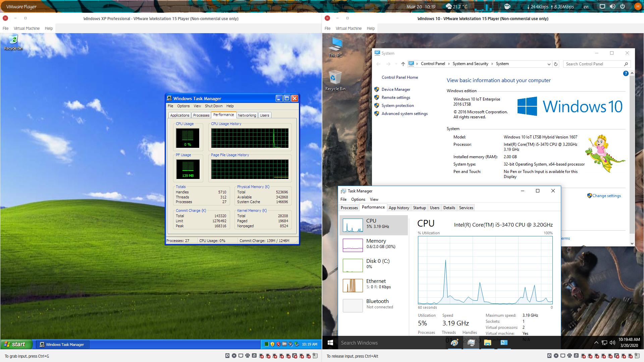Open Shut Down menu in XP Task Manager
This screenshot has width=644, height=362.
[214, 106]
